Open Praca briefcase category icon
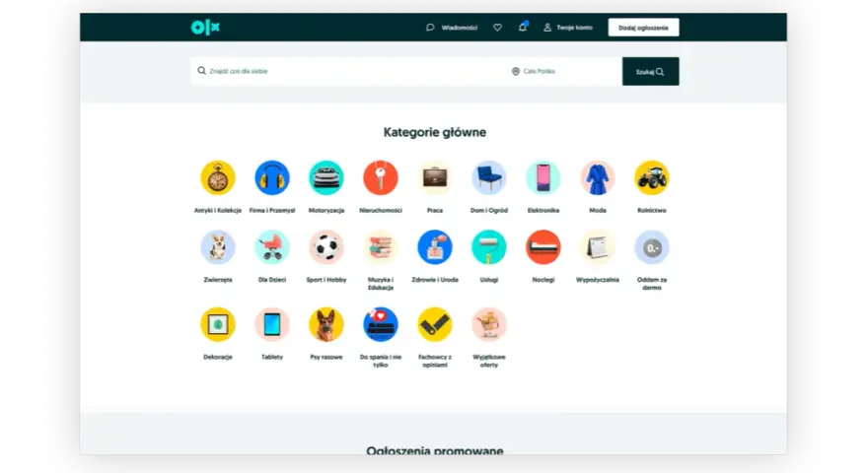This screenshot has height=473, width=868. pos(435,177)
